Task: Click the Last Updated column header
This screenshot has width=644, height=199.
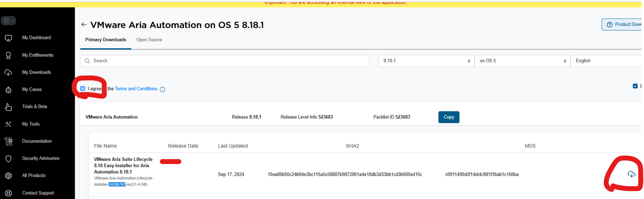Action: [233, 146]
